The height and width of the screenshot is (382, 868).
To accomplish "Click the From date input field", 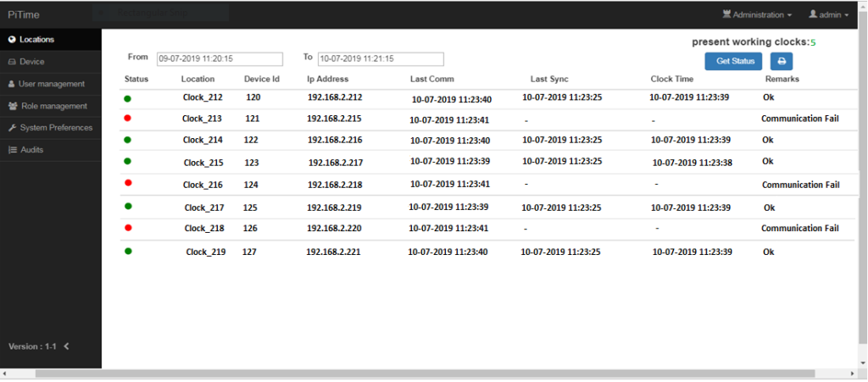I will (x=219, y=59).
